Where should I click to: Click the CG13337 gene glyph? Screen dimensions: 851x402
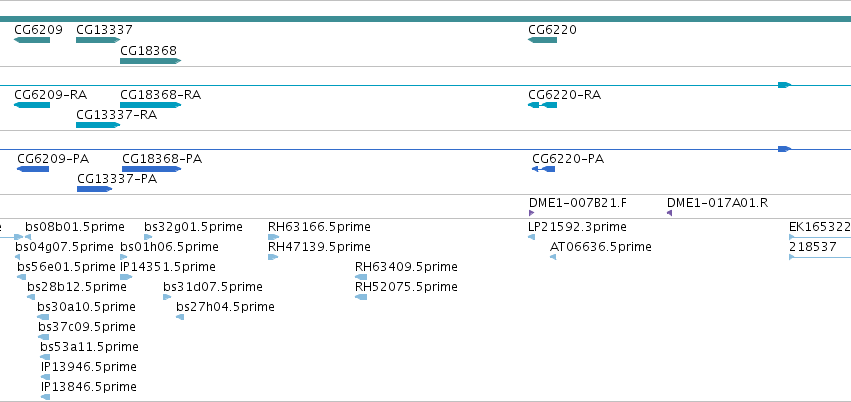tap(98, 40)
